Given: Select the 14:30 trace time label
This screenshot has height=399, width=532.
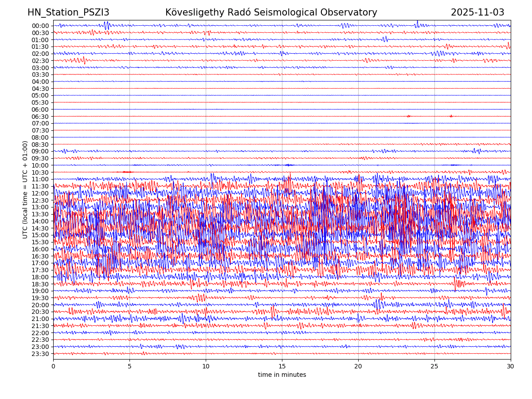Looking at the screenshot, I should tap(40, 228).
